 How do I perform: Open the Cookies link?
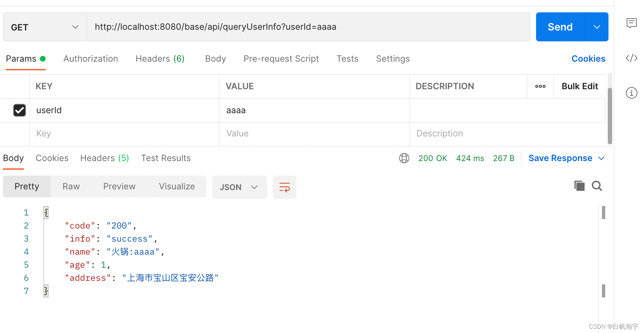tap(588, 59)
